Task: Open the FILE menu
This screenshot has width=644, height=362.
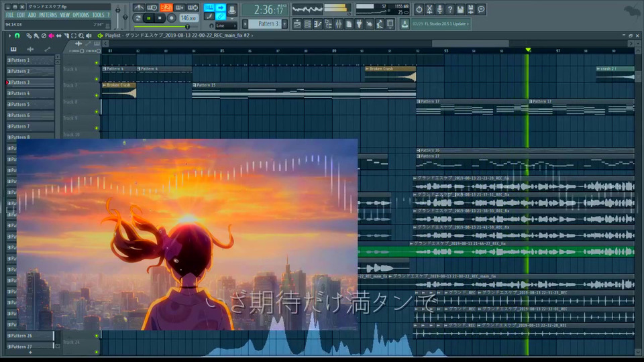Action: pyautogui.click(x=9, y=15)
